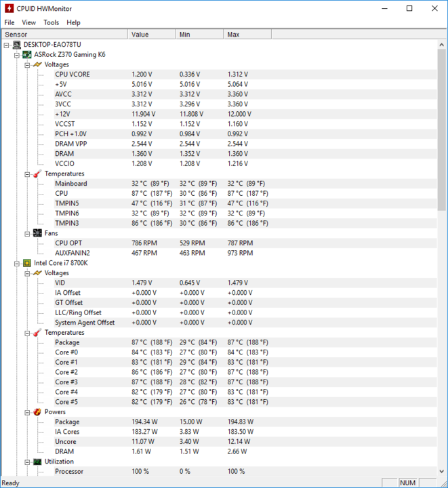Select the Mainboard temperature row

[245, 184]
